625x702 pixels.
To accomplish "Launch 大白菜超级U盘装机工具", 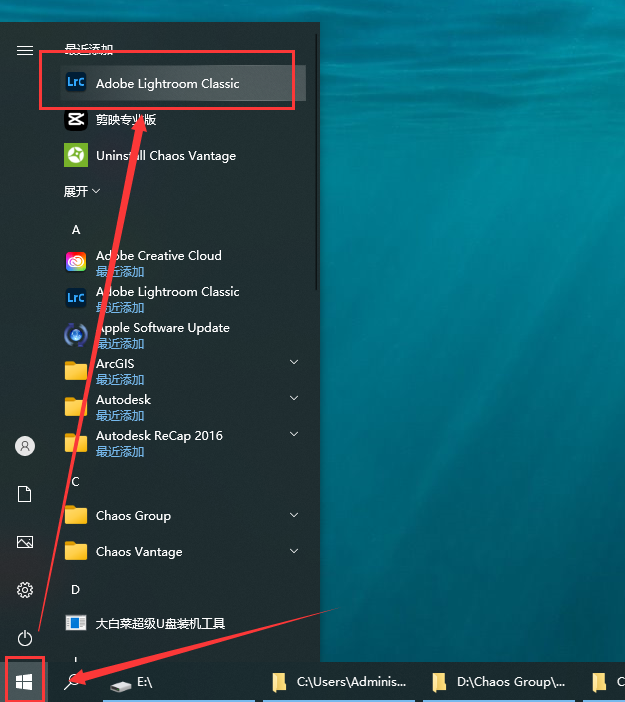I will 183,623.
